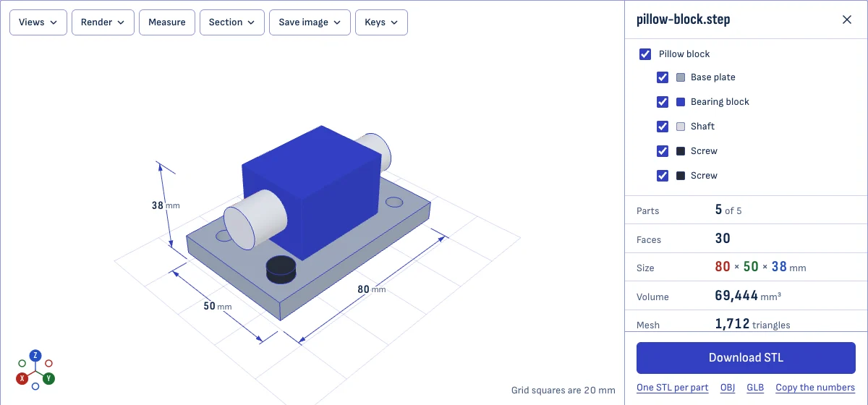Click the Download STL button

pyautogui.click(x=746, y=357)
